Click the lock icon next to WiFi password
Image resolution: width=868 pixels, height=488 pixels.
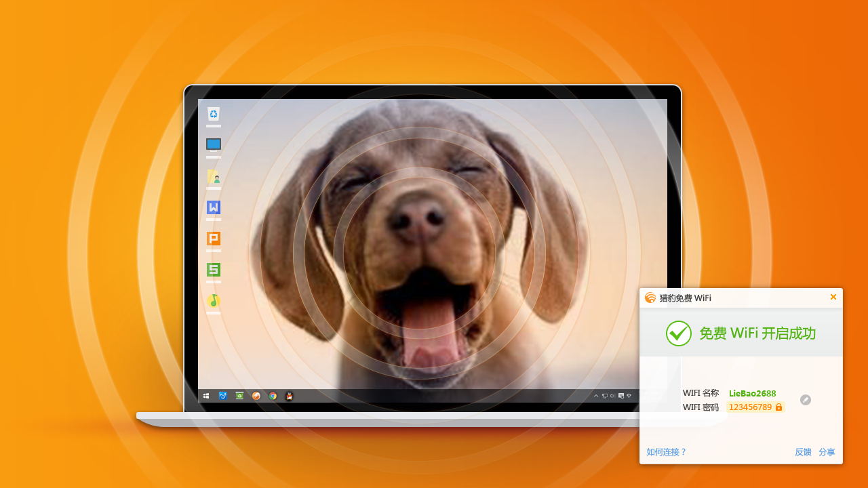tap(778, 407)
